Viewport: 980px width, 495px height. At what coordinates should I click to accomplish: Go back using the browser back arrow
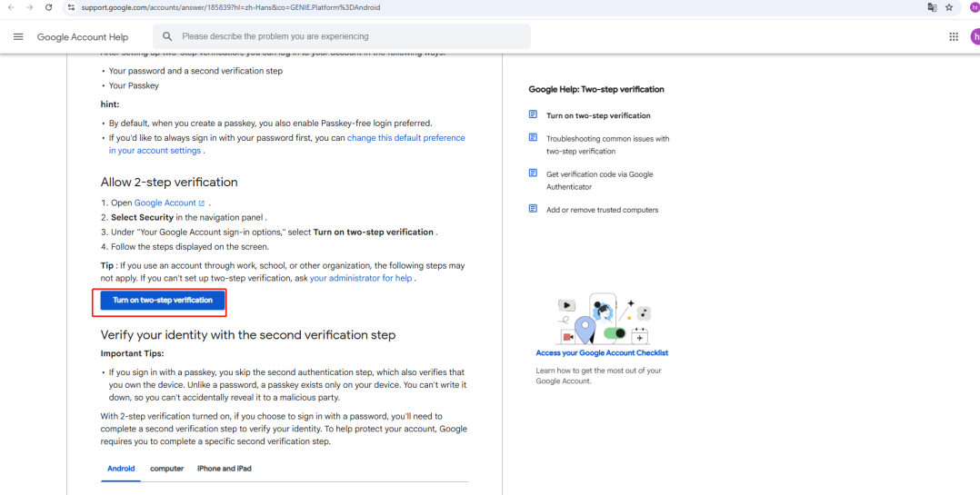pos(11,7)
